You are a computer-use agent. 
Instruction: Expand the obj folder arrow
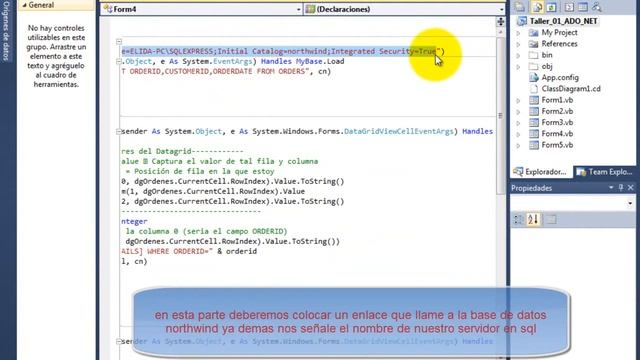pos(518,67)
